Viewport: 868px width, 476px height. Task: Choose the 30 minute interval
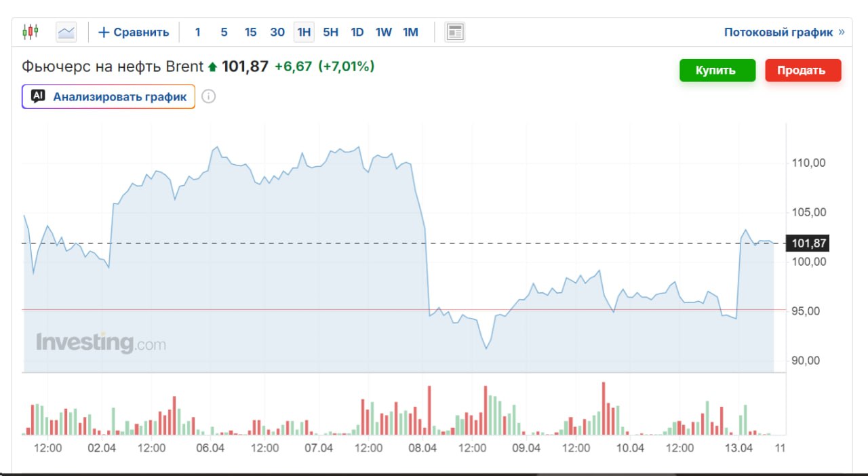277,32
